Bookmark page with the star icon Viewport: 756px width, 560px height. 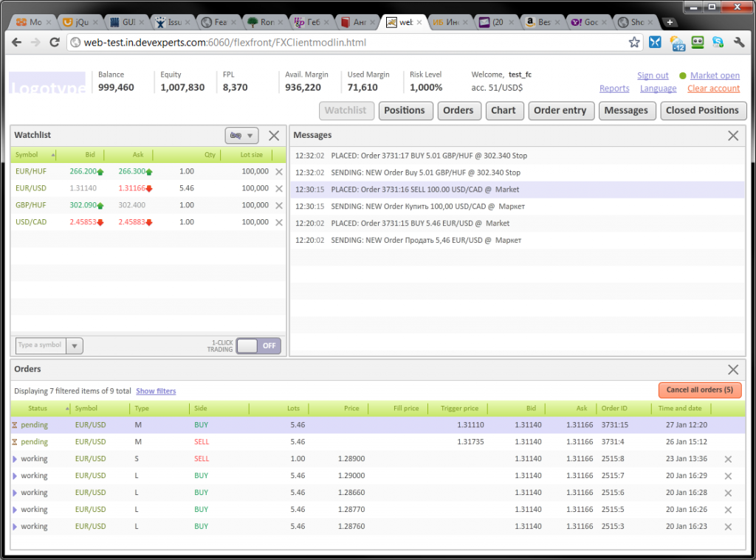coord(634,43)
